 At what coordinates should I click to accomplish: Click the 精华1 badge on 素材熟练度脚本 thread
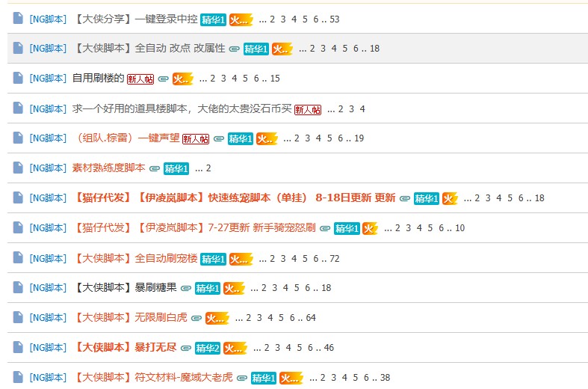(x=176, y=168)
